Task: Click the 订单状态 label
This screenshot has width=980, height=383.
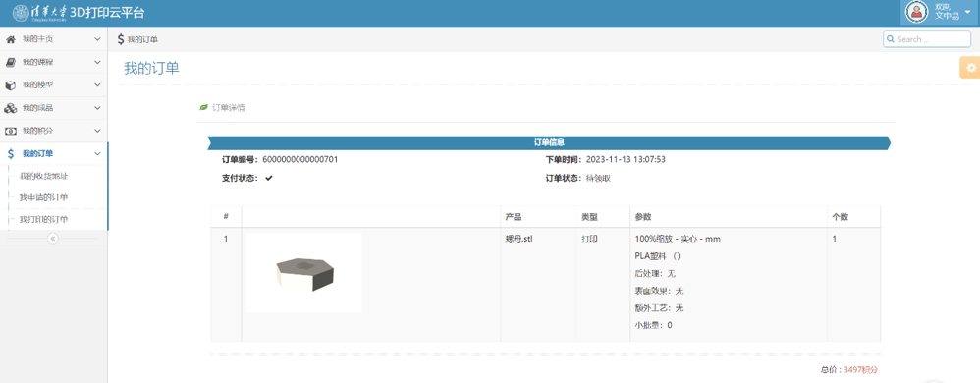Action: tap(564, 178)
